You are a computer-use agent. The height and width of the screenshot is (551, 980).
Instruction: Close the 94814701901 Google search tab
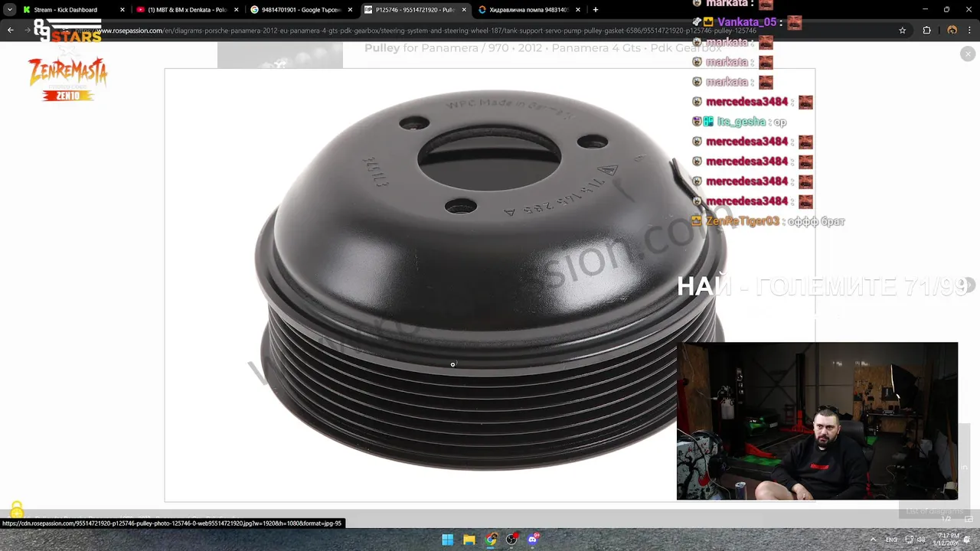coord(350,10)
